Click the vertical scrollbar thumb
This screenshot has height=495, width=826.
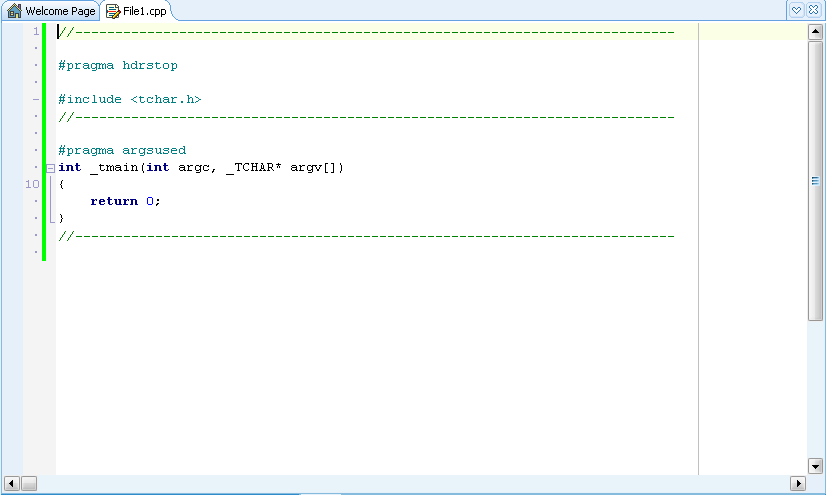point(815,180)
